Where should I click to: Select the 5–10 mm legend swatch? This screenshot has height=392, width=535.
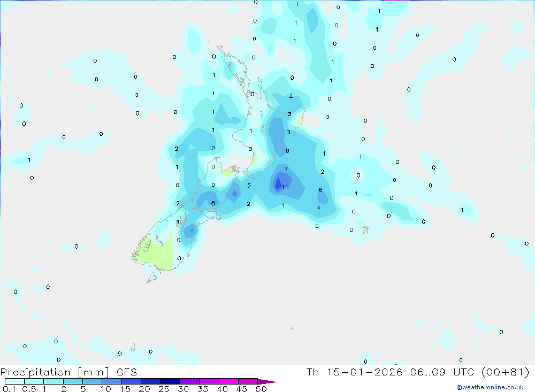[x=92, y=381]
